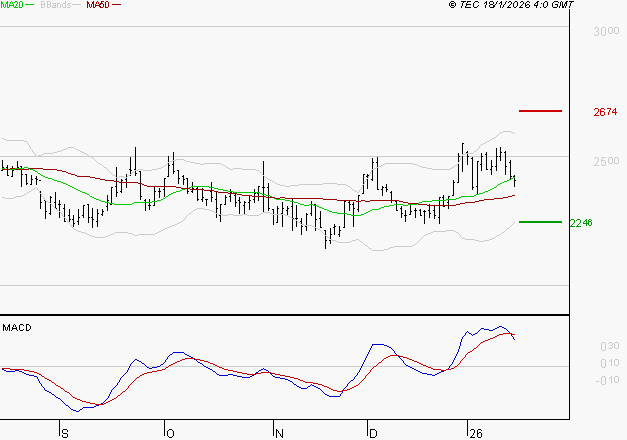Click the MA20 legend label

tap(12, 4)
